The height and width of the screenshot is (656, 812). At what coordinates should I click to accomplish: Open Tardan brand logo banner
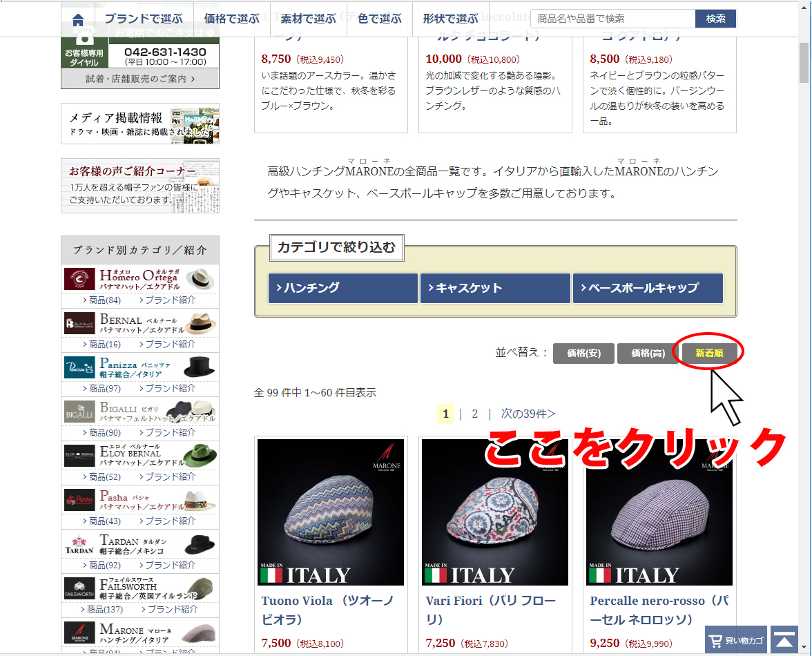(139, 544)
